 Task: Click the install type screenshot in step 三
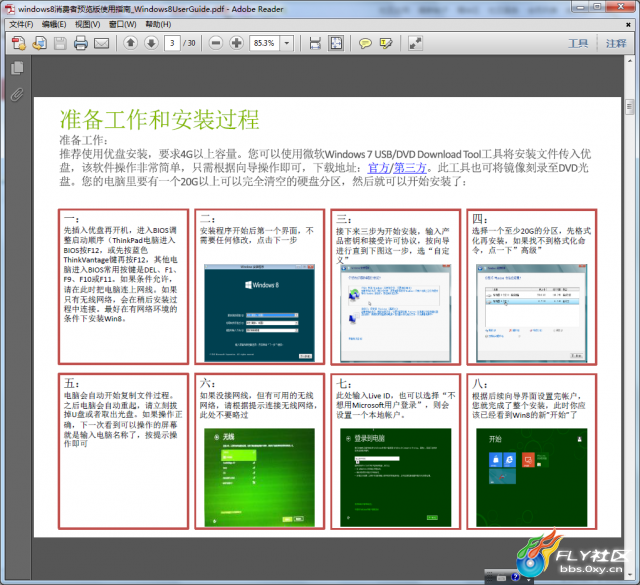396,313
